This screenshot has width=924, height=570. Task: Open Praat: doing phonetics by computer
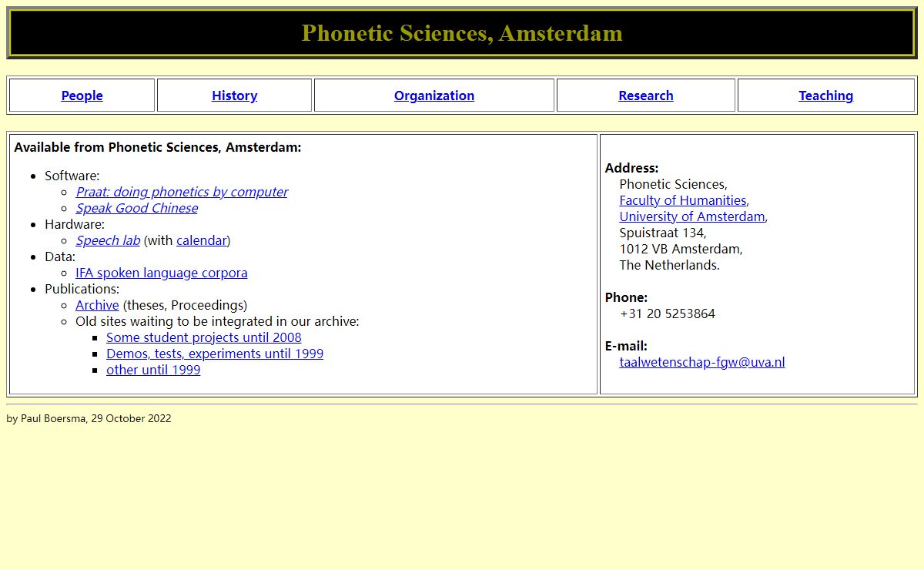(x=182, y=192)
